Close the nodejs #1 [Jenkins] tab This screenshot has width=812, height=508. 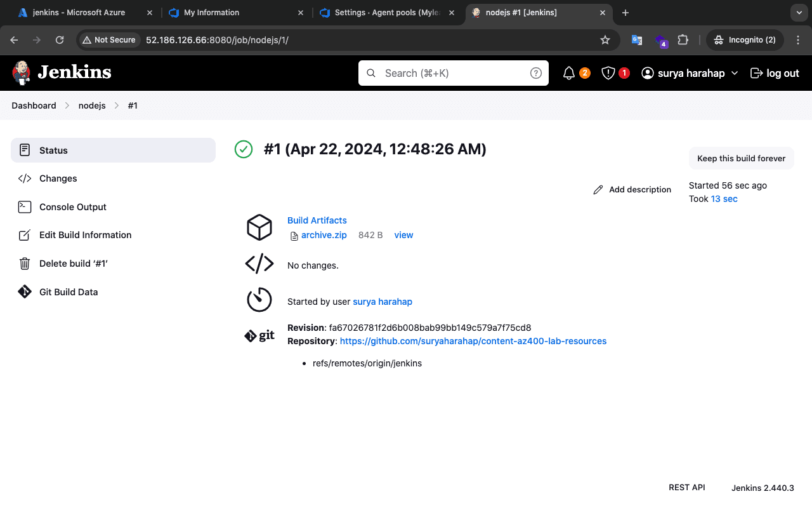(x=603, y=13)
